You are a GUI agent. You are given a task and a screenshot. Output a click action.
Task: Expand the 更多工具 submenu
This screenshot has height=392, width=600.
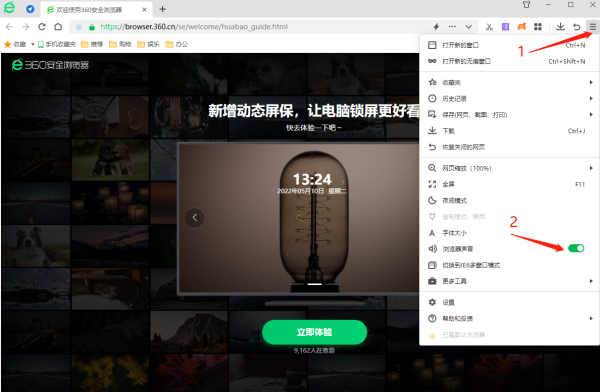[509, 281]
